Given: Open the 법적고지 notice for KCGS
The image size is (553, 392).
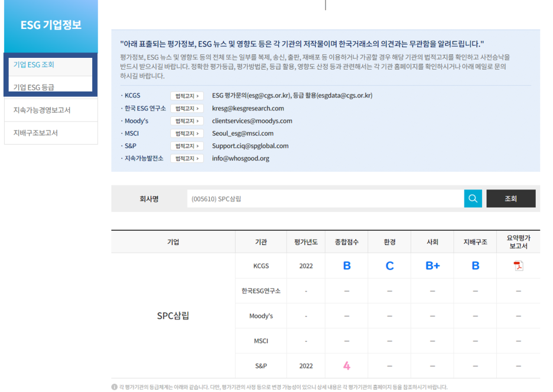Looking at the screenshot, I should click(187, 95).
